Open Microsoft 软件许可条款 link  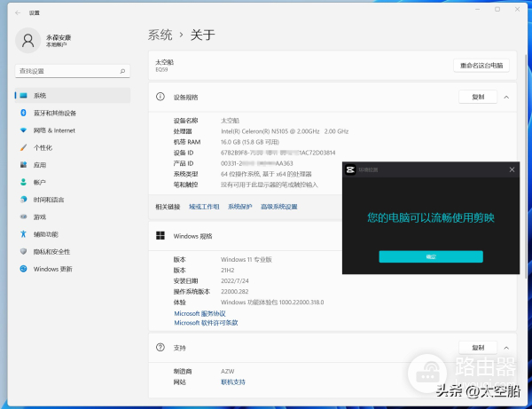(x=206, y=323)
